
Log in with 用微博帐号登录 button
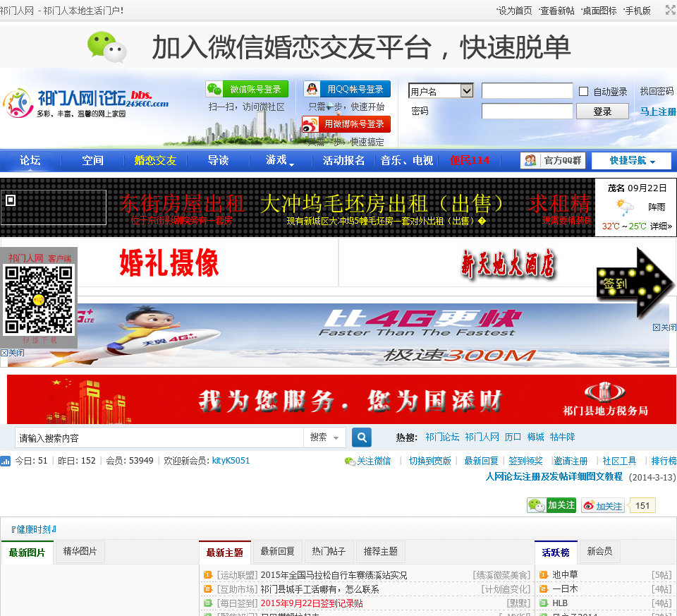point(346,124)
